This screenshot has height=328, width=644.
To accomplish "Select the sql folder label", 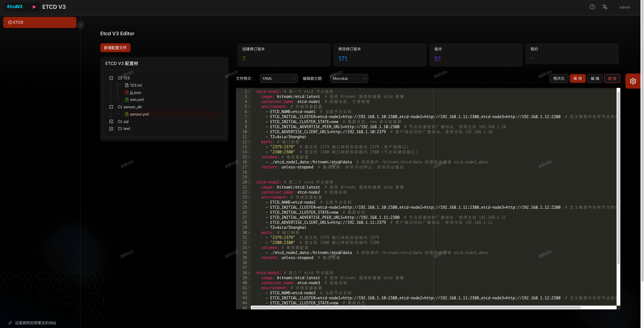I will coord(126,122).
